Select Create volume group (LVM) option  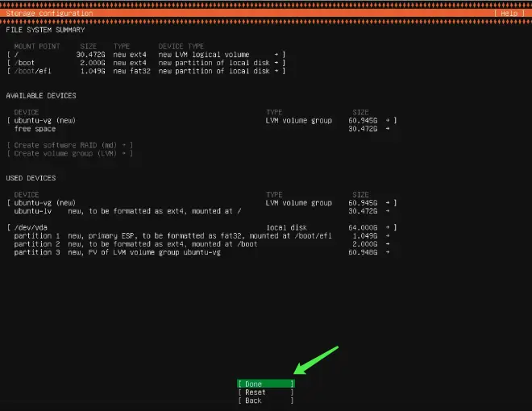70,153
